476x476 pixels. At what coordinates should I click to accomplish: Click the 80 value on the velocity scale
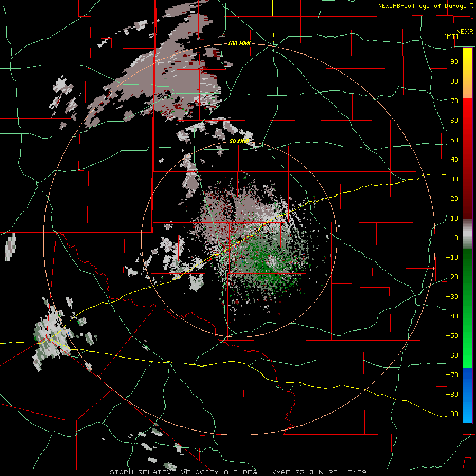[x=454, y=81]
